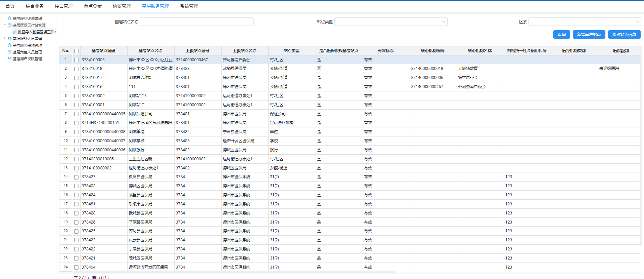This screenshot has height=279, width=644.
Task: Click the 查询 button
Action: point(561,35)
